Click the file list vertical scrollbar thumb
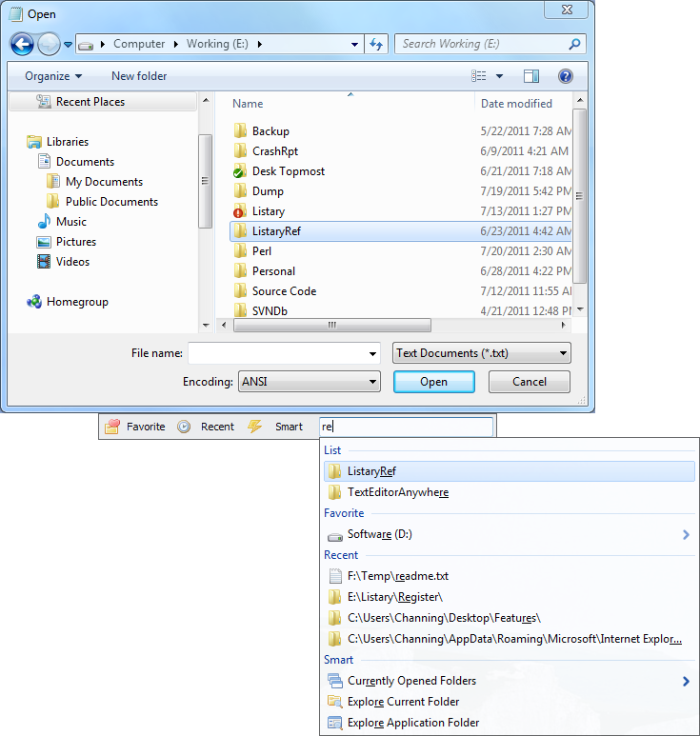This screenshot has width=700, height=736. pyautogui.click(x=579, y=196)
